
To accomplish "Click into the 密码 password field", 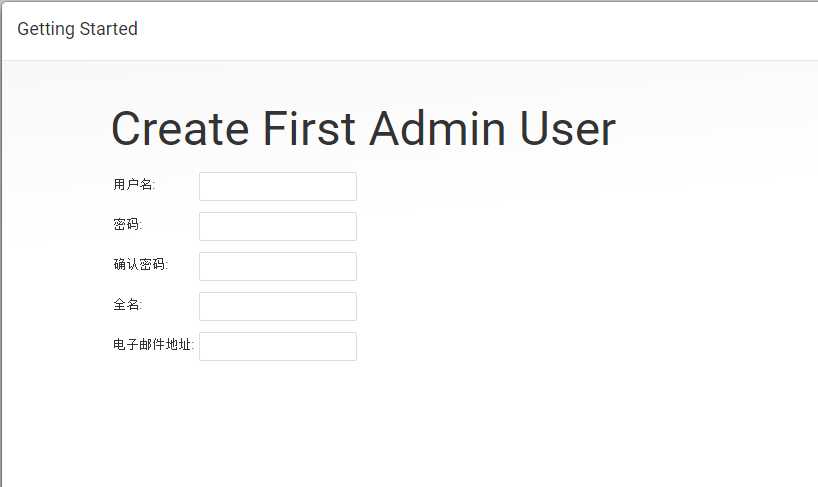I will coord(278,226).
